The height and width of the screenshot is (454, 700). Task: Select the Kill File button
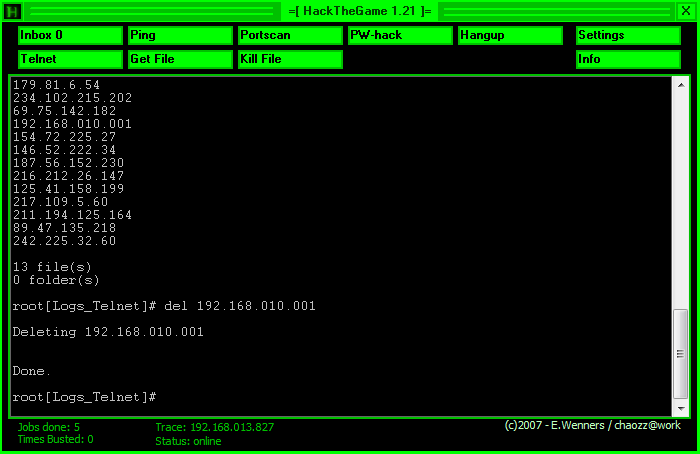(290, 59)
